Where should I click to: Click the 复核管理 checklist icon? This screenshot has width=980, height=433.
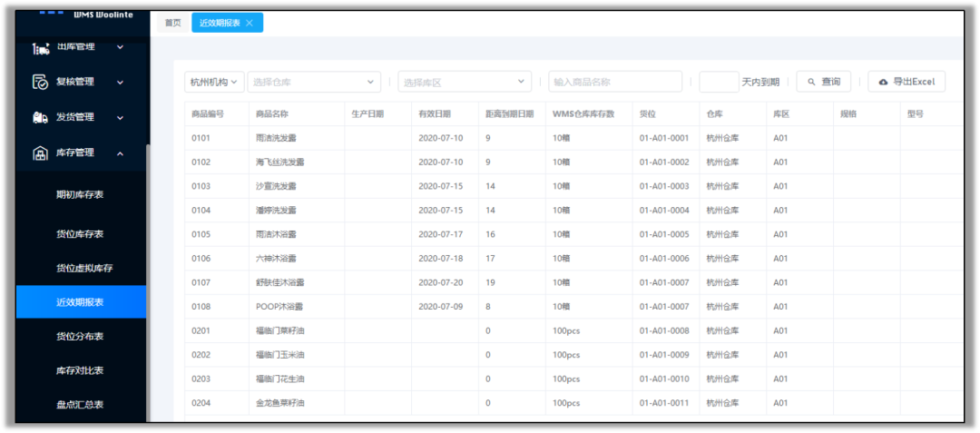pos(40,82)
